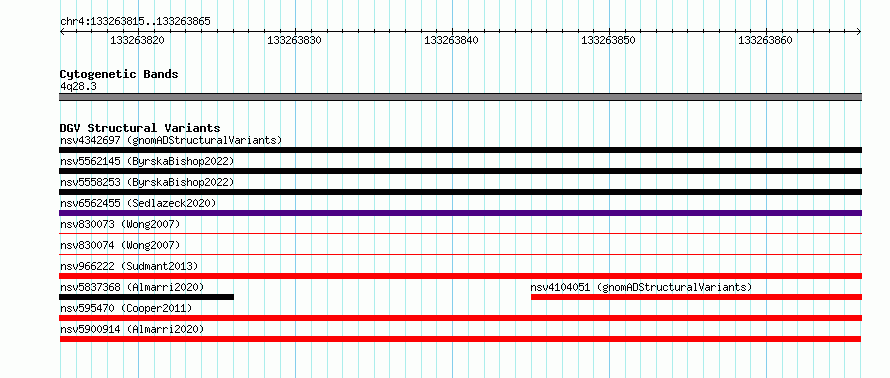The image size is (890, 378).
Task: Click ruler position 133263850
Action: pos(608,40)
